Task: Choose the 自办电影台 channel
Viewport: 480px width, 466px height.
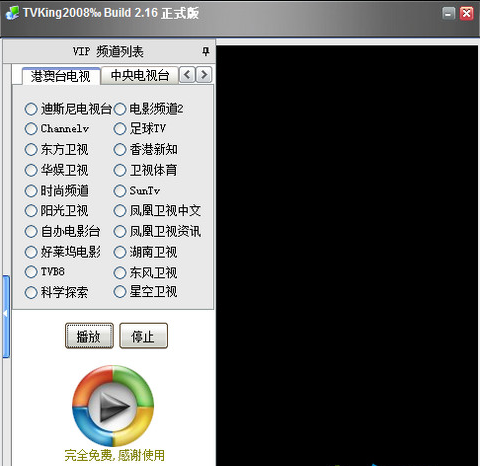Action: [31, 231]
